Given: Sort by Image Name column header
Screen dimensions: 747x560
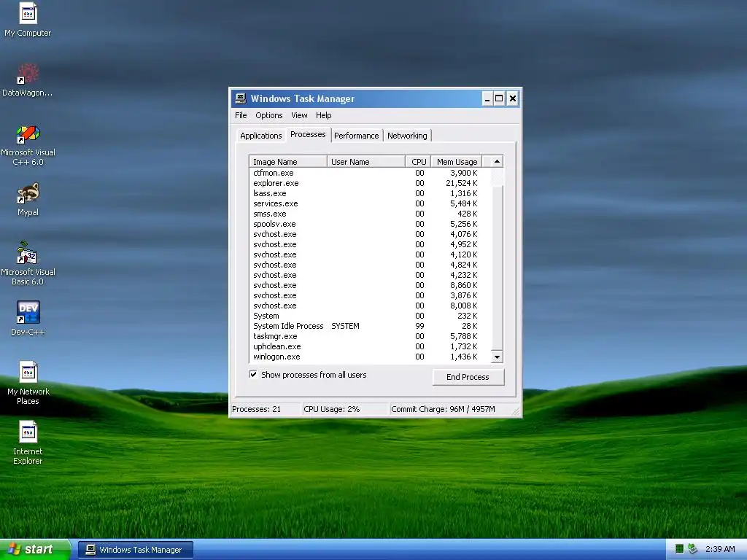Looking at the screenshot, I should 287,162.
